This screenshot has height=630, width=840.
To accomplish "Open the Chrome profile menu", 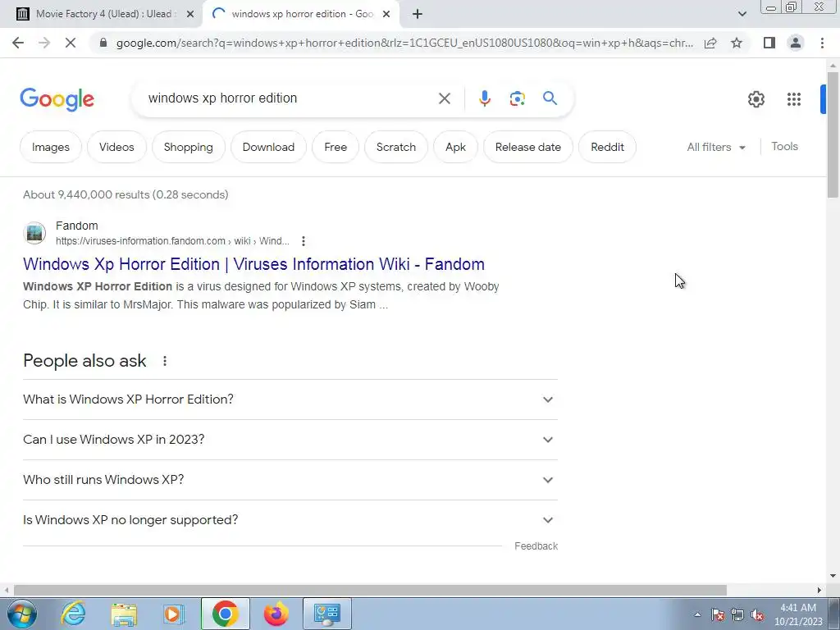I will pyautogui.click(x=796, y=43).
